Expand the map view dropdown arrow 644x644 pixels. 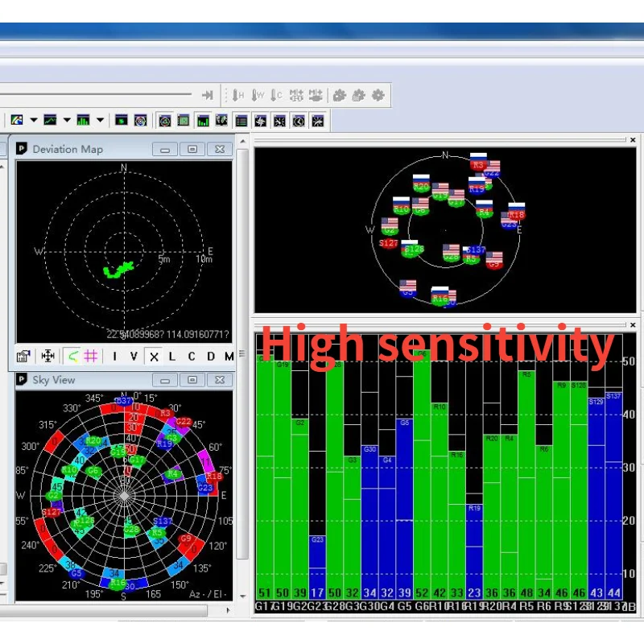tap(34, 120)
